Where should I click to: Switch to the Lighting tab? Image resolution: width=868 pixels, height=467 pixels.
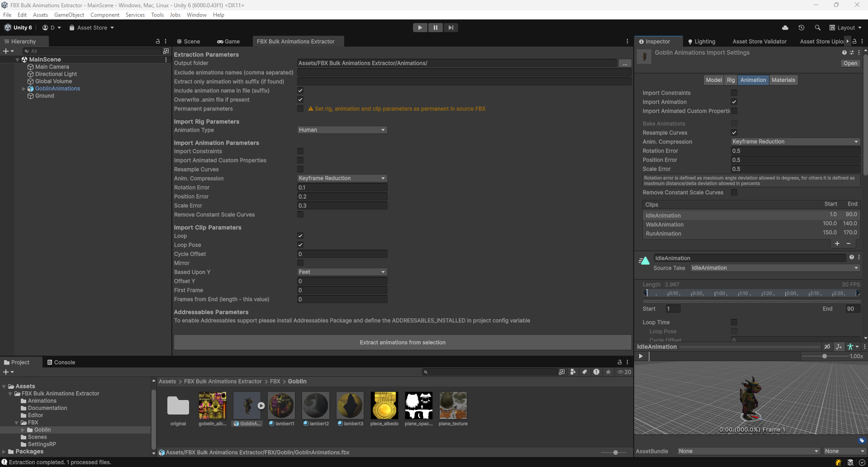(x=702, y=41)
